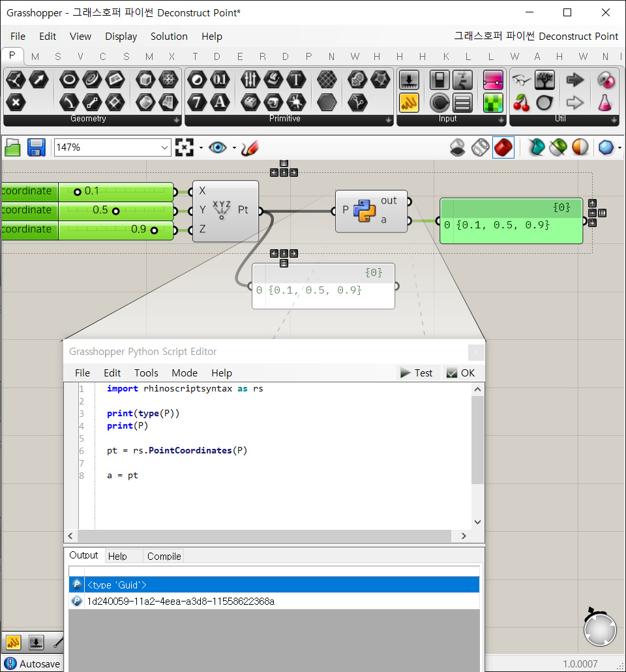Switch to the Compile tab
Viewport: 626px width, 672px height.
164,557
